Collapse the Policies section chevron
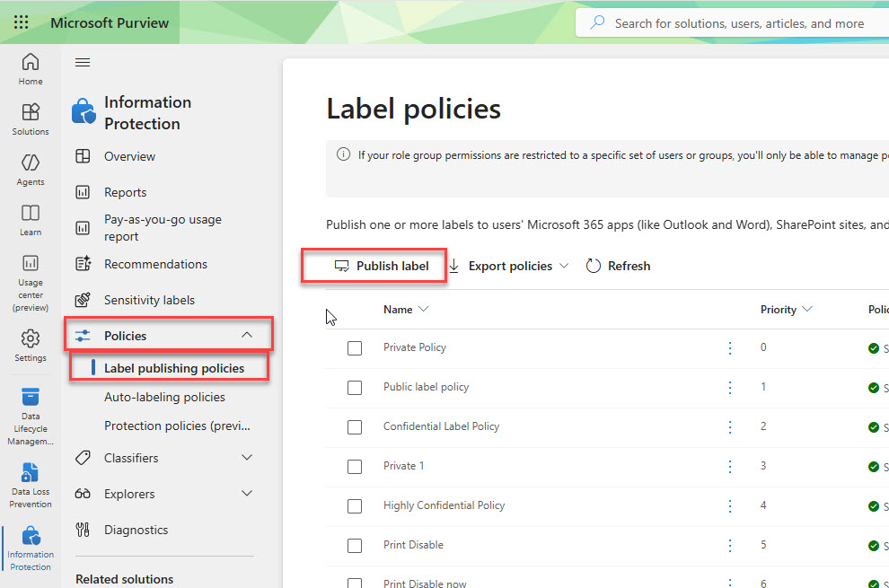Image resolution: width=889 pixels, height=588 pixels. coord(247,335)
